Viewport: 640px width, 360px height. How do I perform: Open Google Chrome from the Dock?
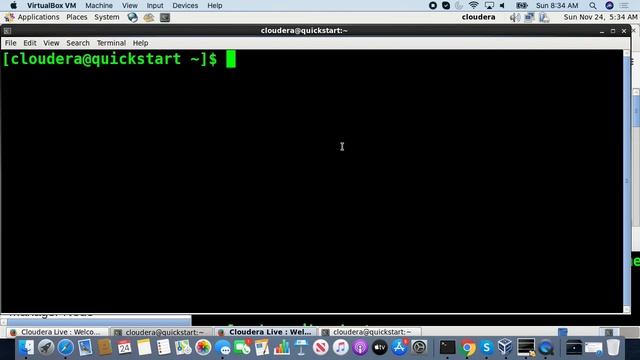point(467,347)
